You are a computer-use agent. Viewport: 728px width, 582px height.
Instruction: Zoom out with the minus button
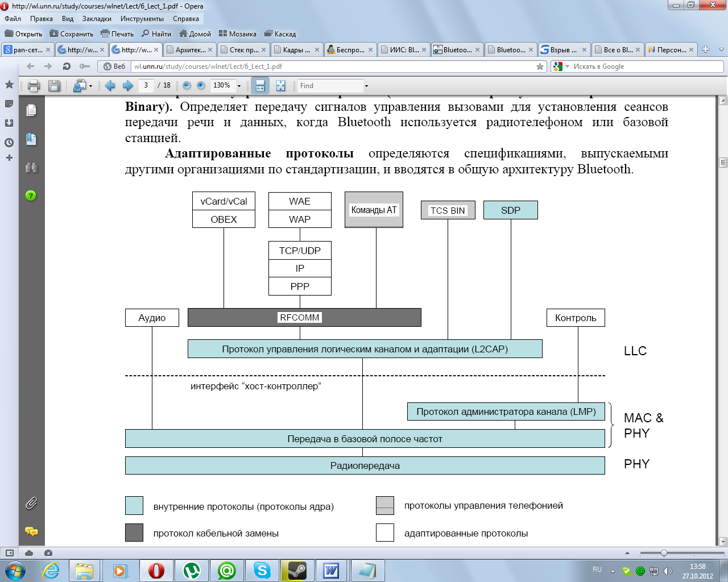click(187, 85)
